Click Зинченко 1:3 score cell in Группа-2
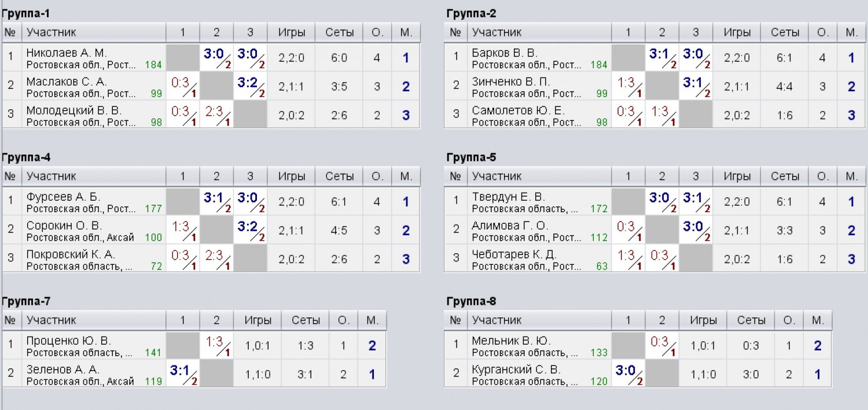Viewport: 868px width, 410px height. [x=628, y=86]
